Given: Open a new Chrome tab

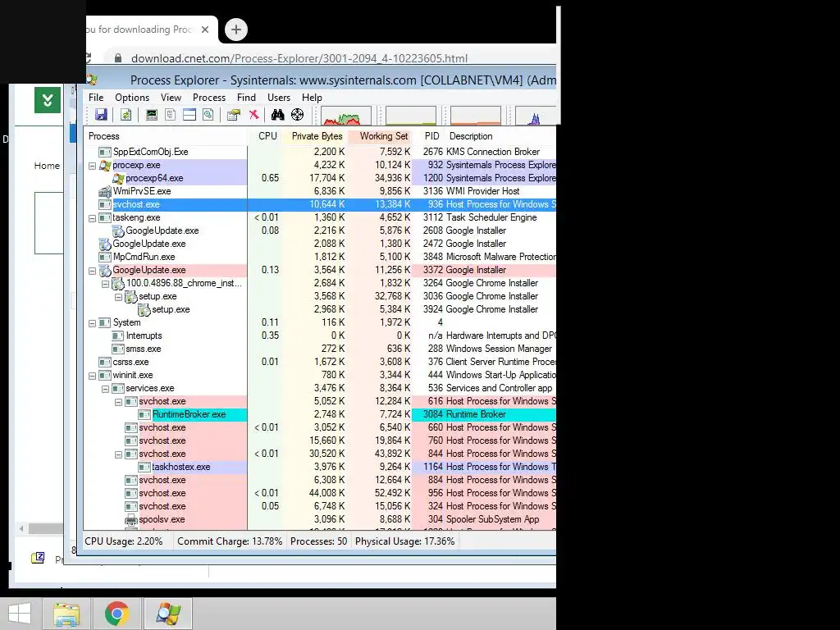Looking at the screenshot, I should (x=236, y=30).
